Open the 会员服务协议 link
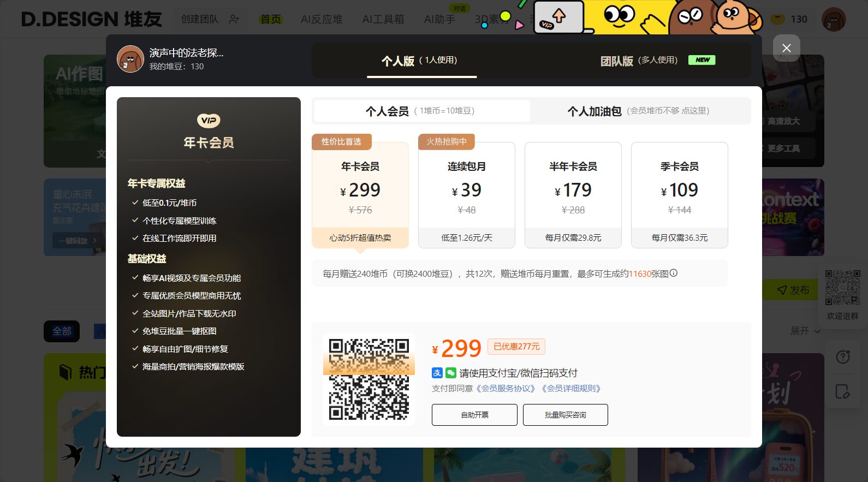The width and height of the screenshot is (868, 482). pos(506,389)
